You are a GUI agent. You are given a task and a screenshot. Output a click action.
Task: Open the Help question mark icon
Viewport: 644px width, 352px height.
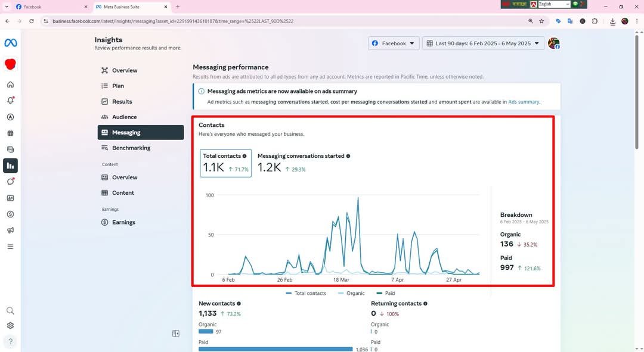point(10,342)
